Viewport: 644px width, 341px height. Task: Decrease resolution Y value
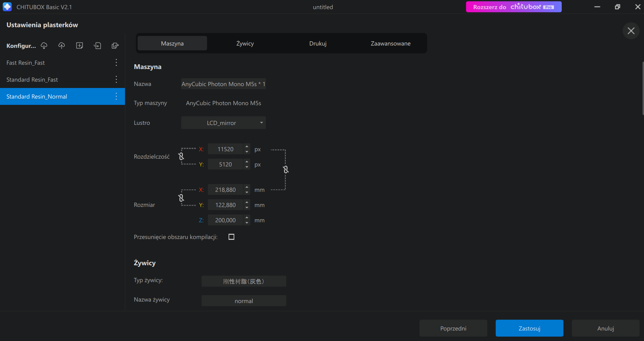[247, 167]
